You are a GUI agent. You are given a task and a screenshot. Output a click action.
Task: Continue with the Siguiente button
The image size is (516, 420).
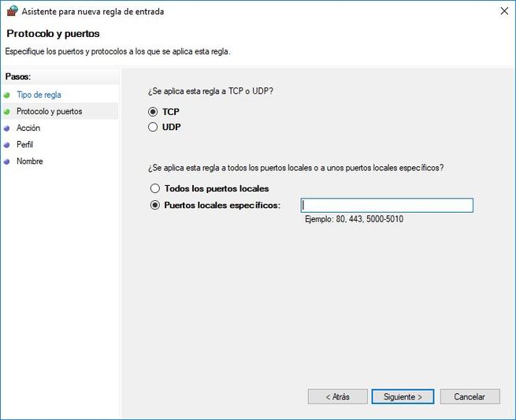(x=403, y=396)
